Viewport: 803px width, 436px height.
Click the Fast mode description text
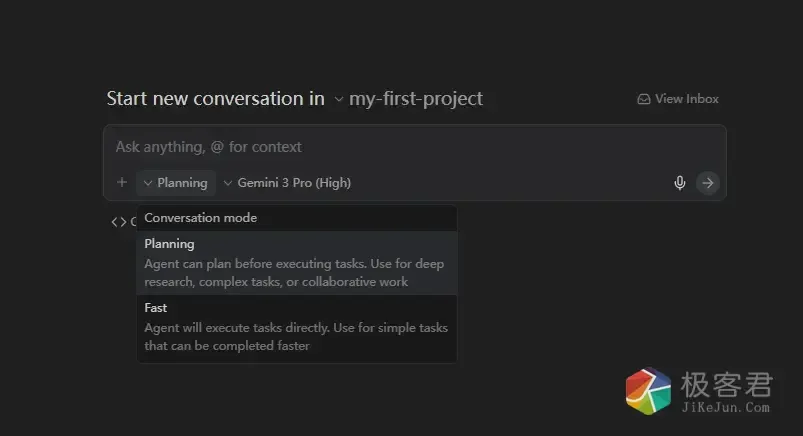(x=295, y=337)
